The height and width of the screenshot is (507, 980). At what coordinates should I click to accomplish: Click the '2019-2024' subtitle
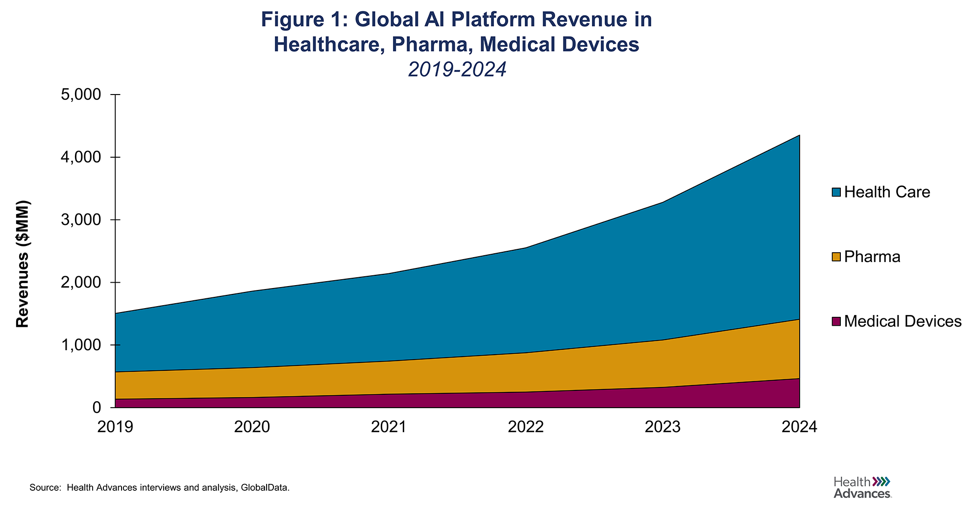coord(457,70)
